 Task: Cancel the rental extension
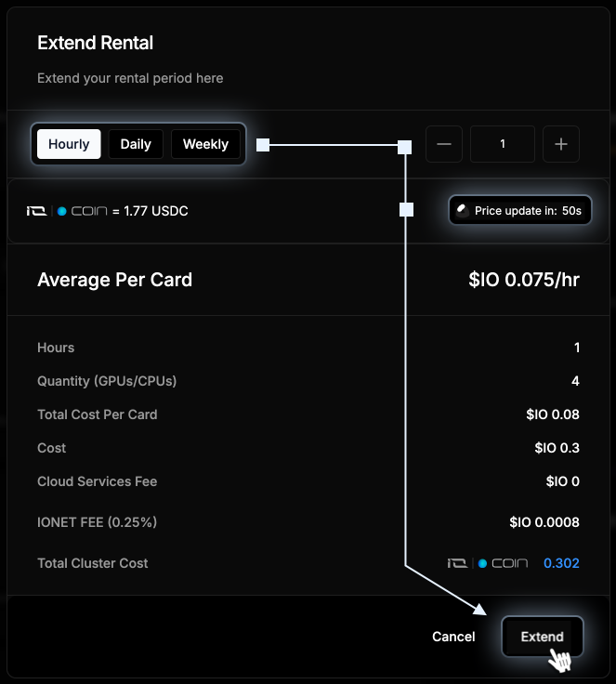[453, 637]
